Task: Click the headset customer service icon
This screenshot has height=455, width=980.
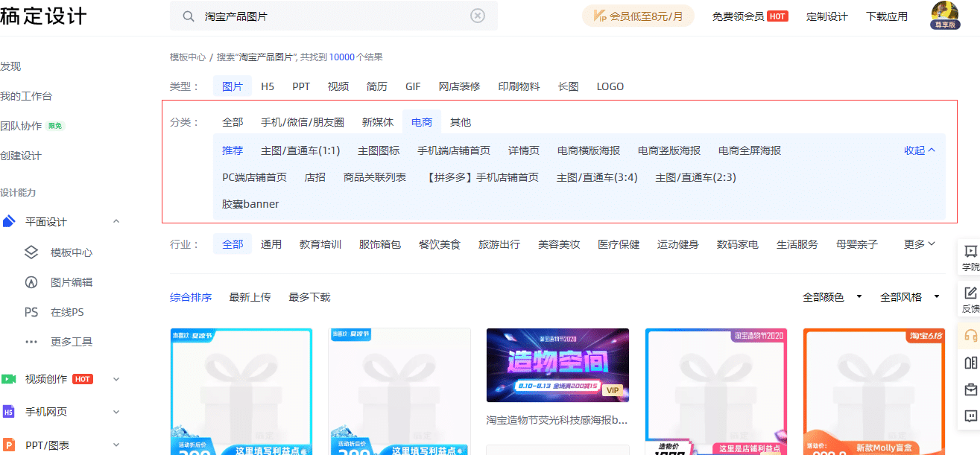Action: tap(970, 335)
